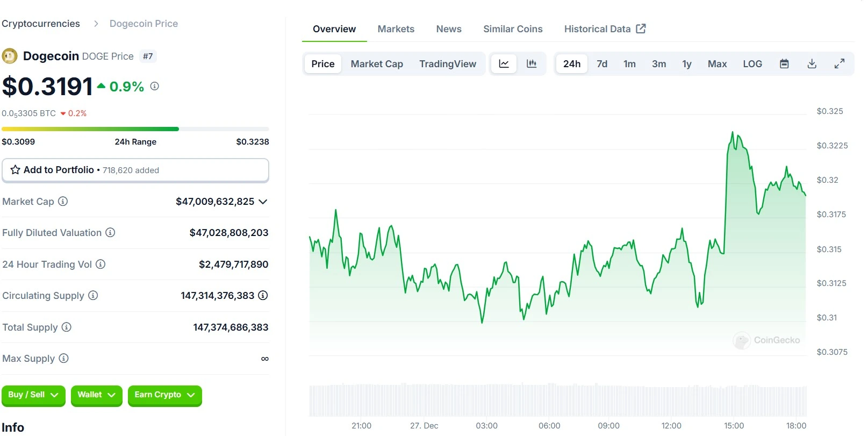The image size is (868, 436).
Task: Expand the Market Cap value chevron
Action: point(263,202)
